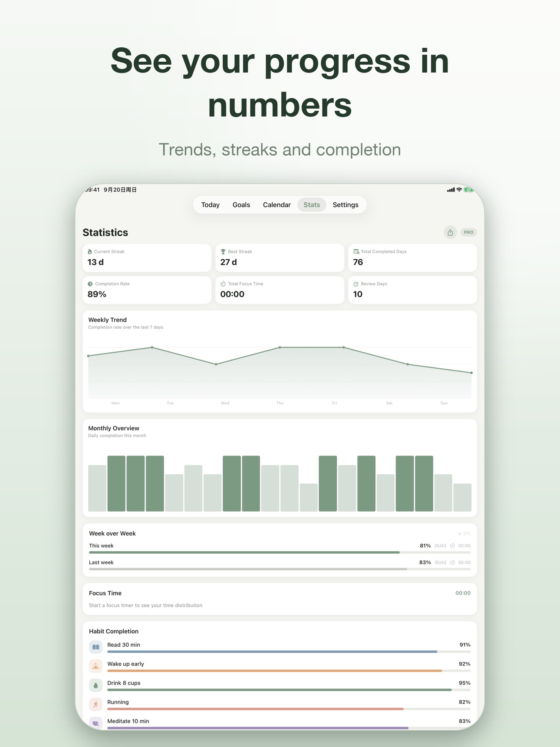This screenshot has width=560, height=747.
Task: Tap the Total Focus Time clock icon
Action: coord(223,284)
